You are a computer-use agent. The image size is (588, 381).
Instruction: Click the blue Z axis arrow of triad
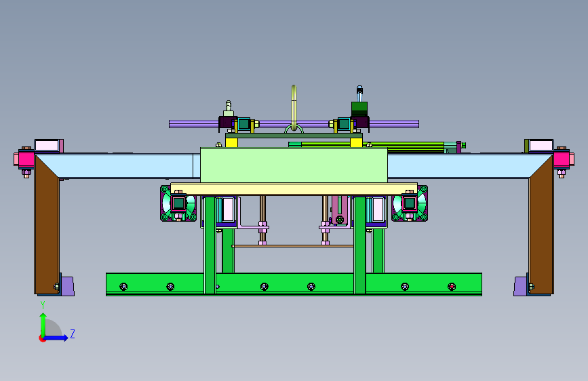tap(58, 338)
